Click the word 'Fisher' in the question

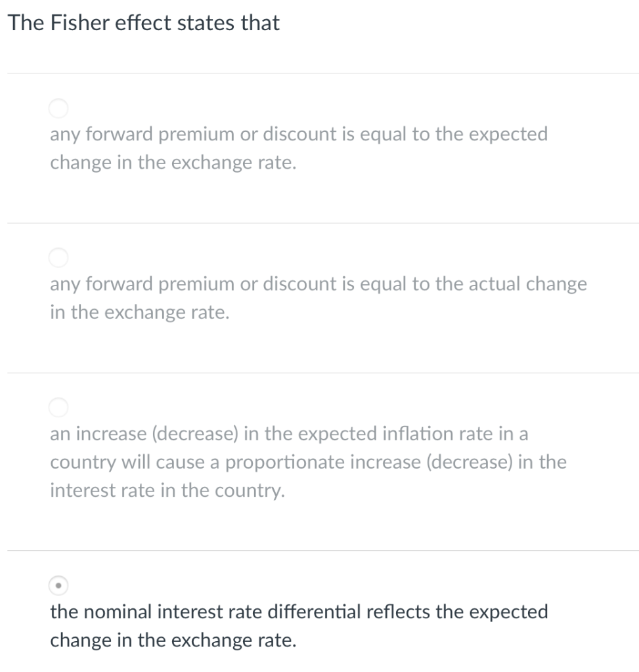pyautogui.click(x=73, y=24)
